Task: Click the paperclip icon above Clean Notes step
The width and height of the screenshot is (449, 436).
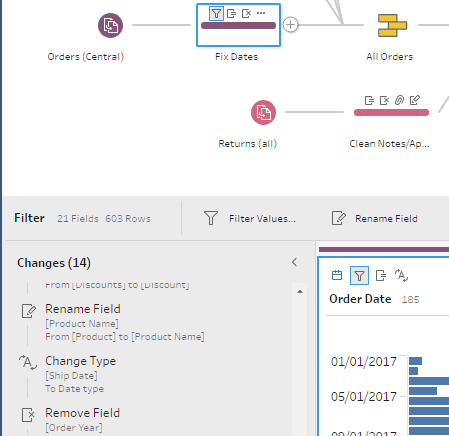Action: pos(399,100)
